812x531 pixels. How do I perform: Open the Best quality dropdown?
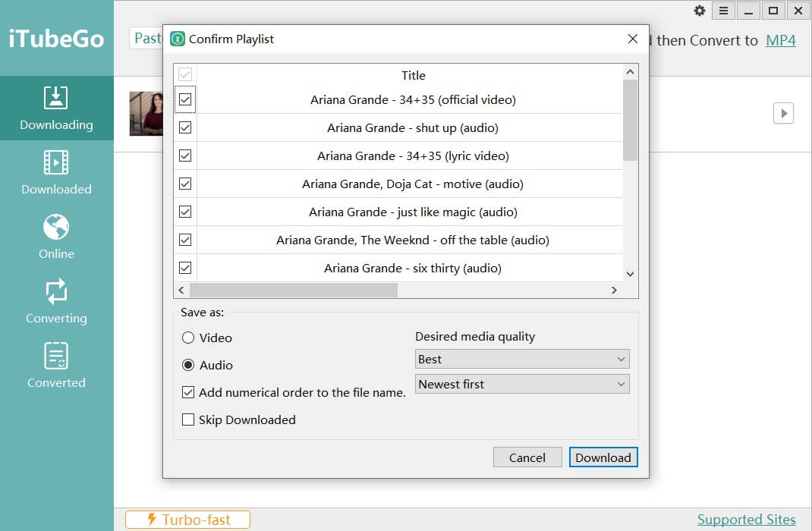point(522,359)
